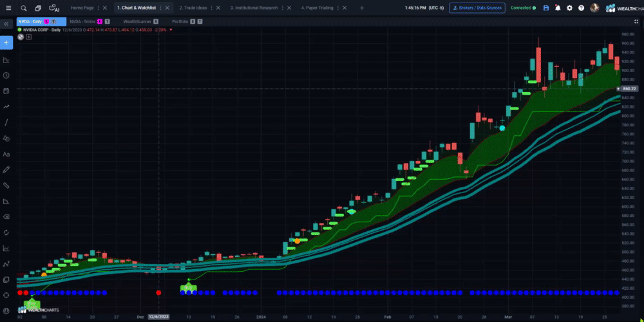This screenshot has width=644, height=322.
Task: Save the workspace with disk icon
Action: point(546,8)
